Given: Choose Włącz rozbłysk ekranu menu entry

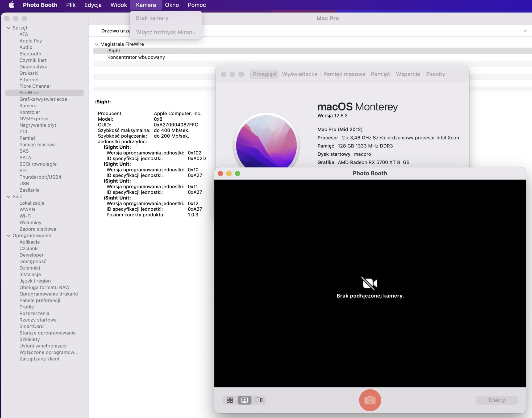Looking at the screenshot, I should pyautogui.click(x=165, y=32).
